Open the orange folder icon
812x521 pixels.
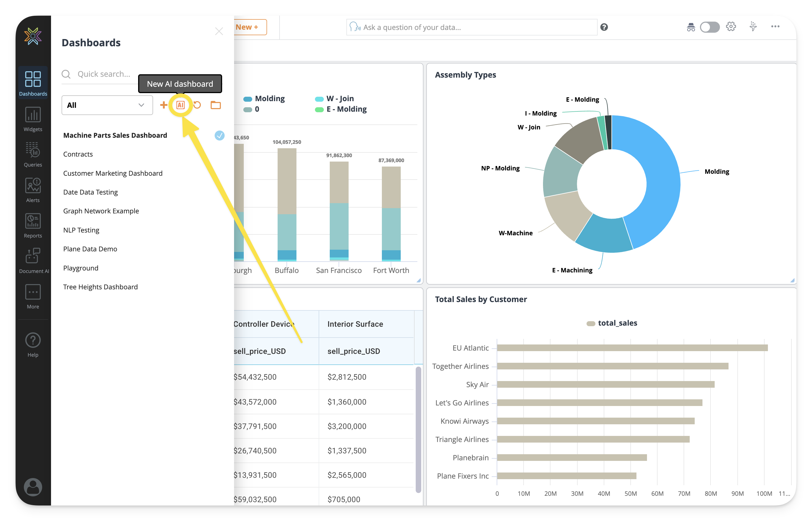point(215,105)
